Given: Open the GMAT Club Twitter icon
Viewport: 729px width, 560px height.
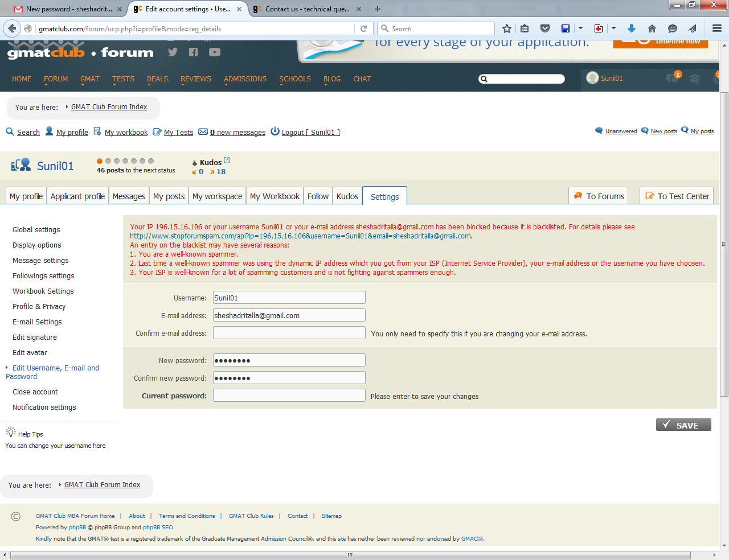Looking at the screenshot, I should coord(173,52).
